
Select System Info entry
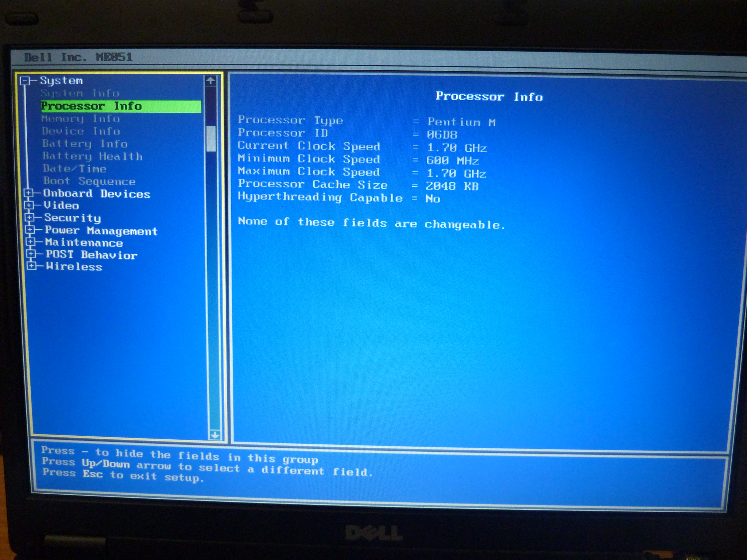click(x=80, y=93)
